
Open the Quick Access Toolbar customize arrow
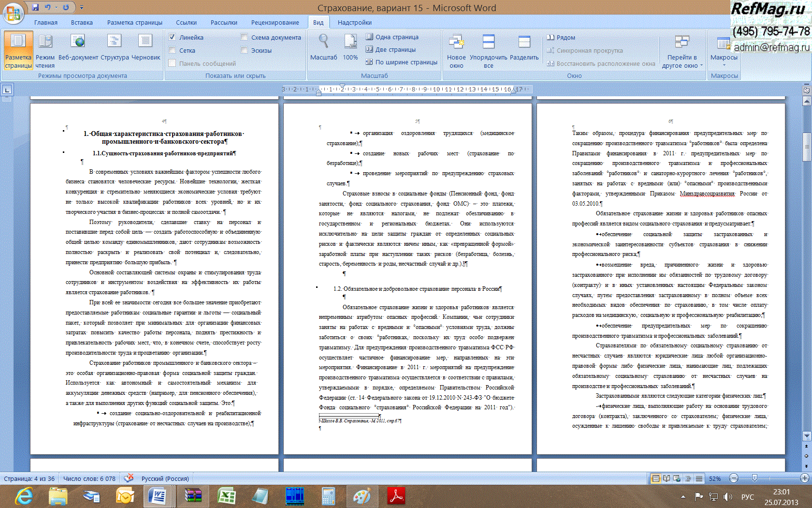coord(82,8)
